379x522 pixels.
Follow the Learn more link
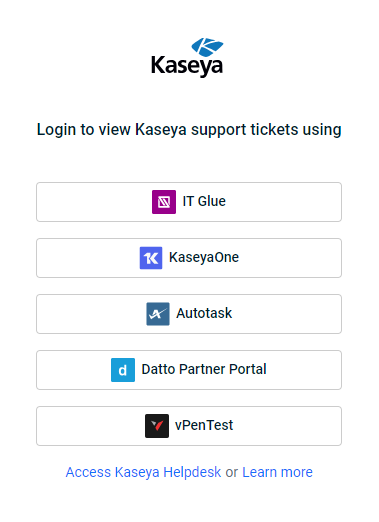[x=277, y=472]
